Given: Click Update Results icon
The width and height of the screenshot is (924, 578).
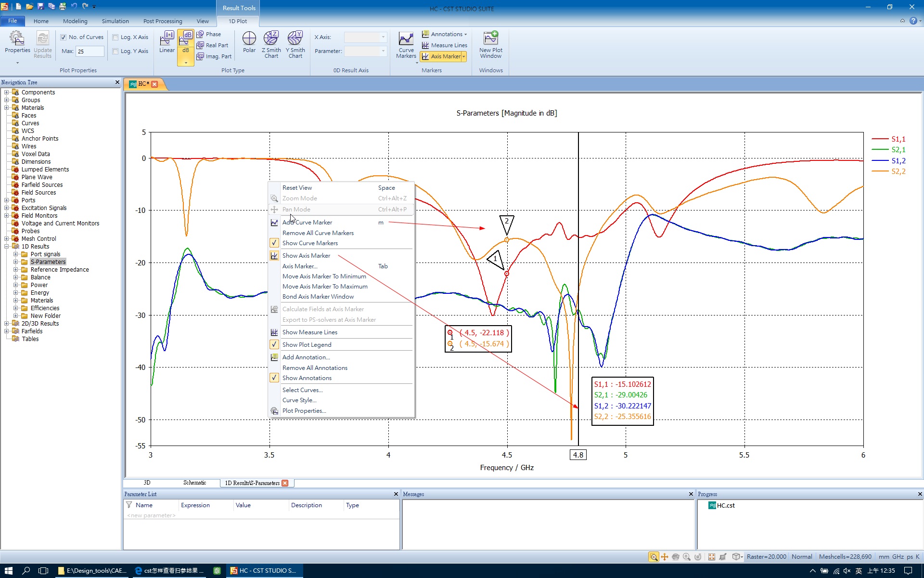Looking at the screenshot, I should point(42,44).
